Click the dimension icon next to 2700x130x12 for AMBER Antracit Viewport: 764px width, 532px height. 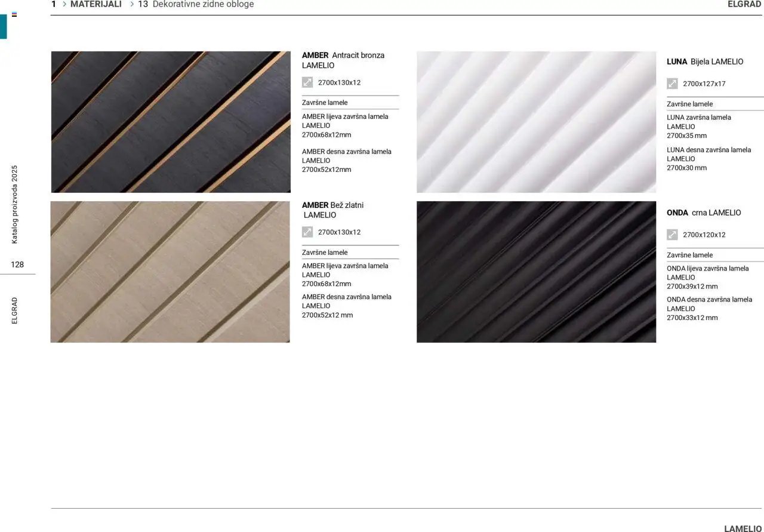coord(307,82)
